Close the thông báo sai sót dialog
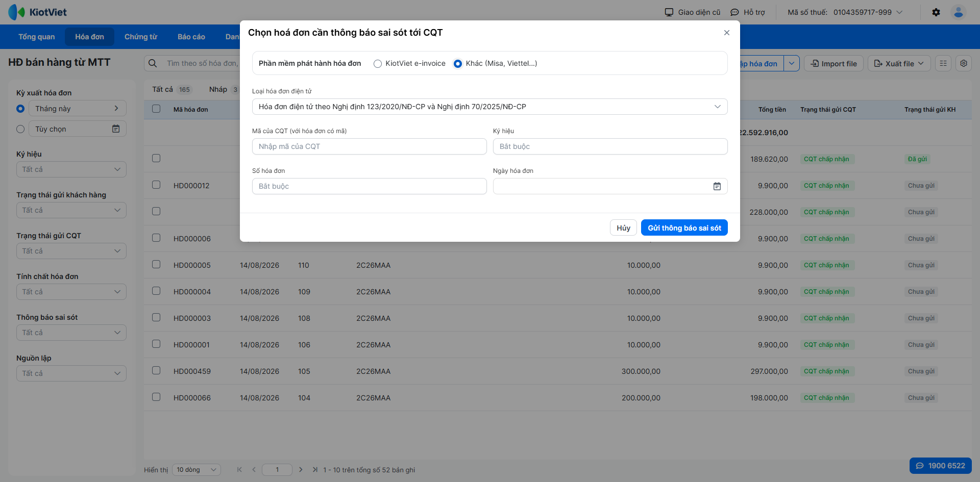Viewport: 980px width, 482px height. click(727, 33)
